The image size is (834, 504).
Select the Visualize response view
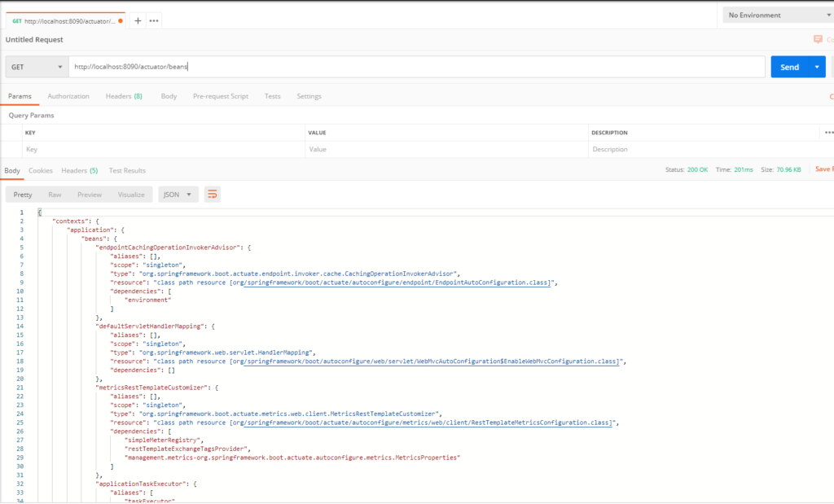131,195
